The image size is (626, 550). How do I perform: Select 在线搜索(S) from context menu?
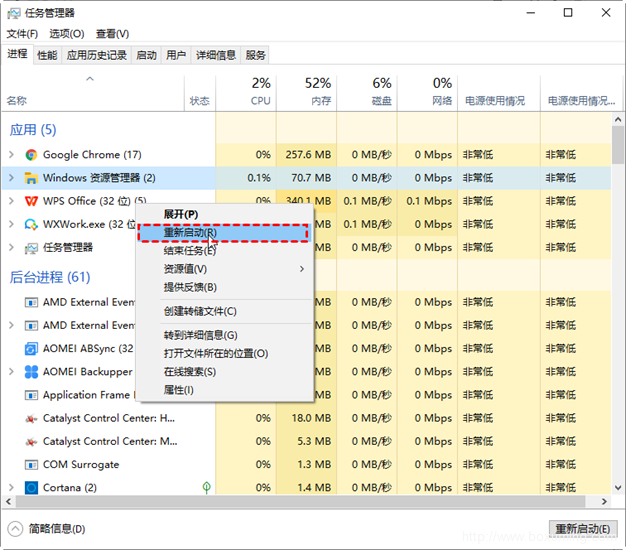pos(224,372)
